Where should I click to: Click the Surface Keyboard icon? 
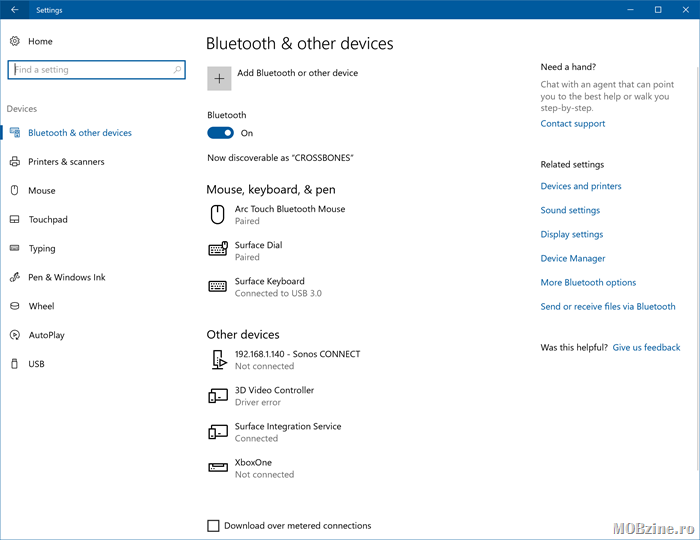pyautogui.click(x=217, y=287)
